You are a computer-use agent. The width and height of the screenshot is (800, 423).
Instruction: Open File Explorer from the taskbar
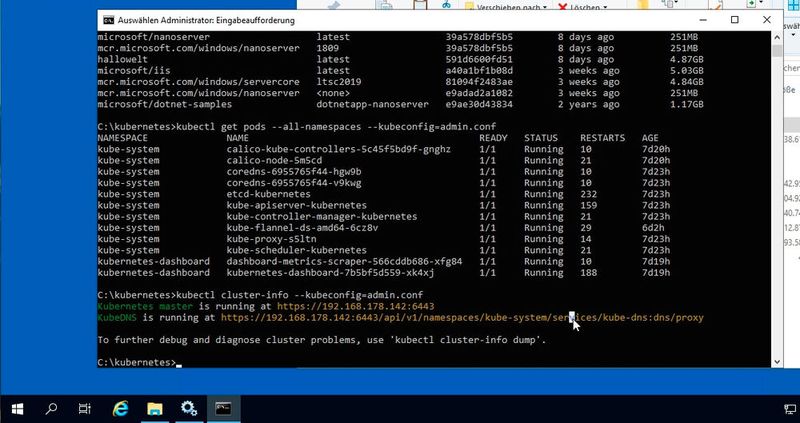click(155, 409)
